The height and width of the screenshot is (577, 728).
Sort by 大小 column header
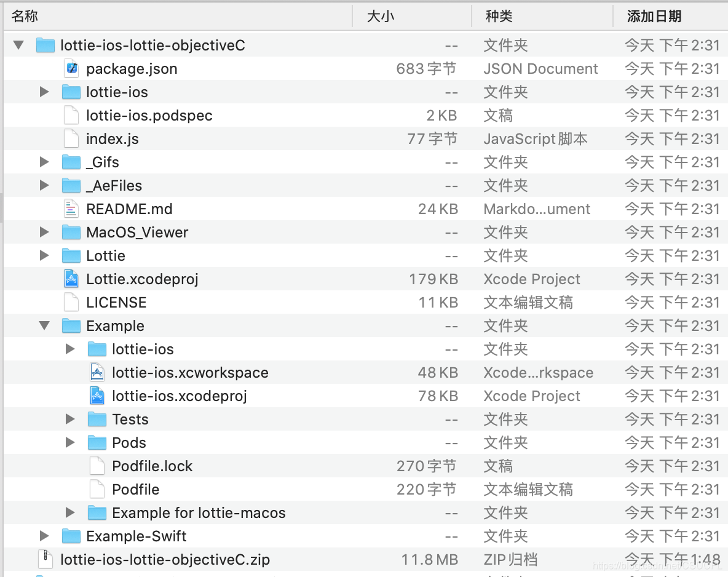point(413,16)
